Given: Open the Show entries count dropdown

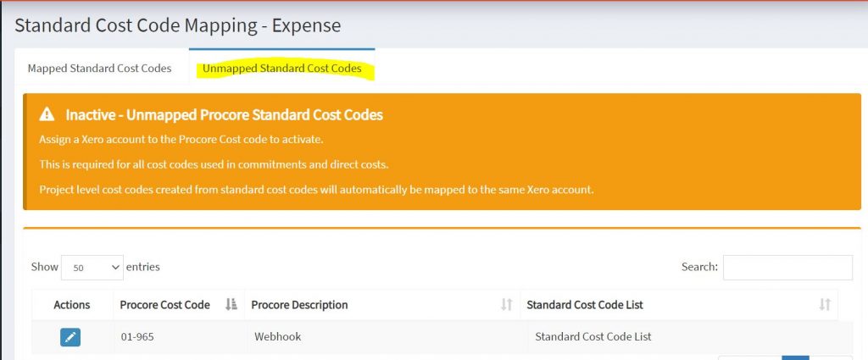Looking at the screenshot, I should [x=92, y=267].
